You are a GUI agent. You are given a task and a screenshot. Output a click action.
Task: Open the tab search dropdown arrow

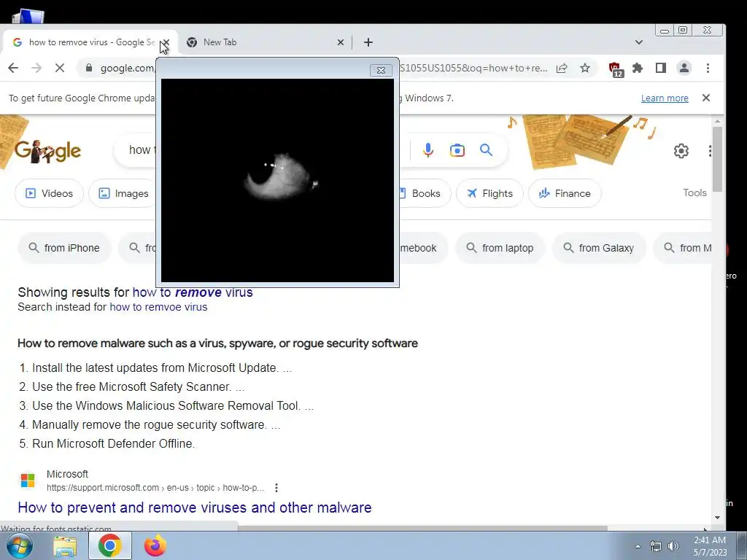[639, 42]
